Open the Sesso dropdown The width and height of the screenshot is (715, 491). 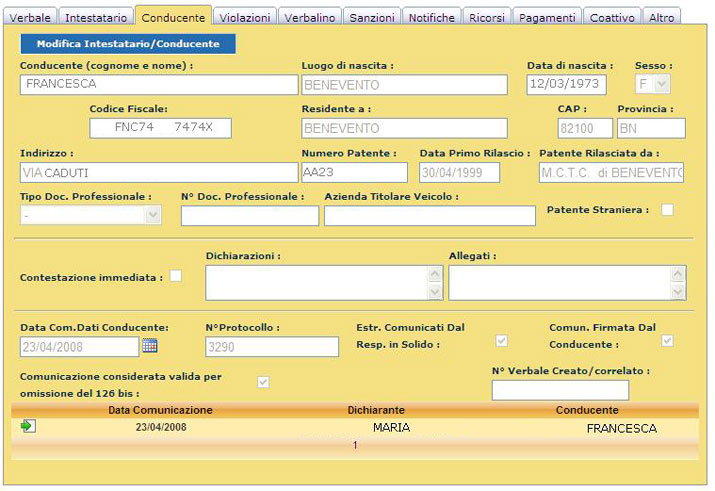662,84
